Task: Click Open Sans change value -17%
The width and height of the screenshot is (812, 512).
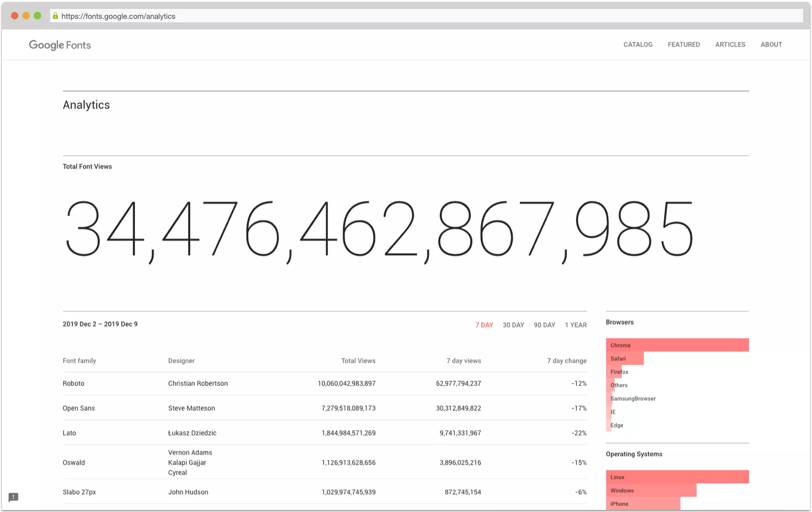Action: tap(579, 408)
